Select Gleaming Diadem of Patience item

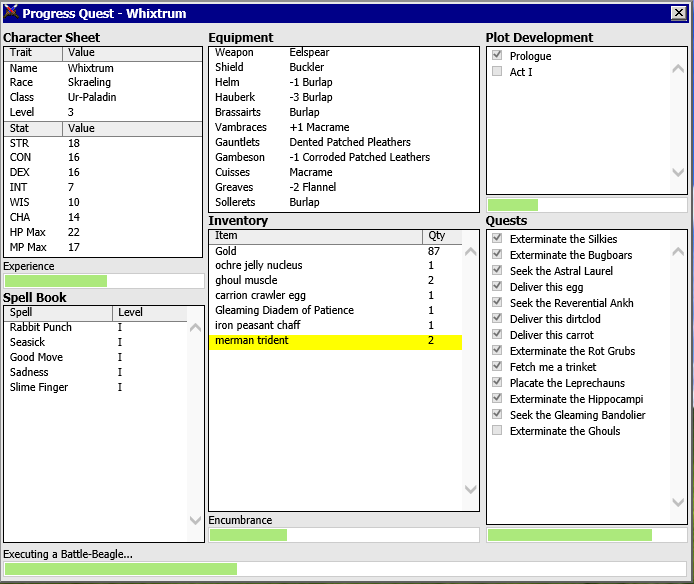pos(335,311)
